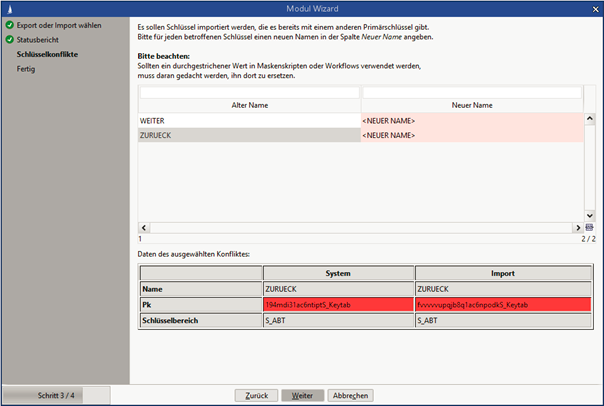Sort by the Alter Name column header
This screenshot has width=604, height=406.
(249, 105)
